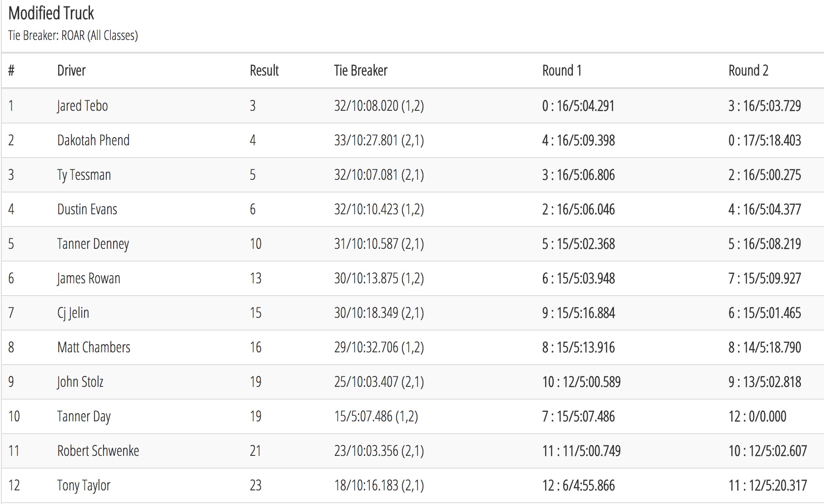Click the Tie Breaker column header

(361, 70)
